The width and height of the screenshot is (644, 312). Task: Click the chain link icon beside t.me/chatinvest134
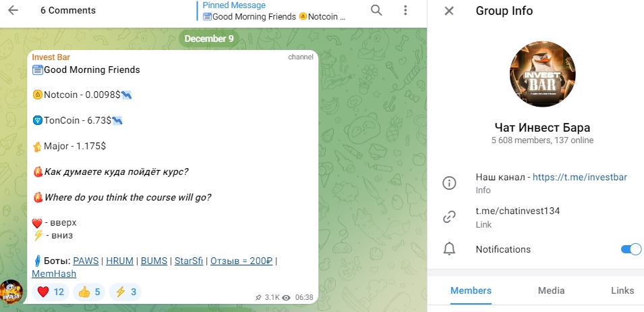(449, 217)
